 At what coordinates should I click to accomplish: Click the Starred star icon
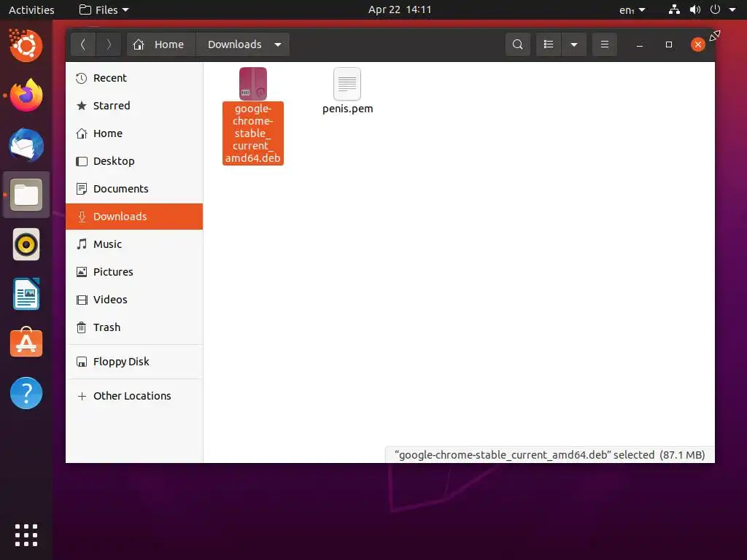coord(82,106)
